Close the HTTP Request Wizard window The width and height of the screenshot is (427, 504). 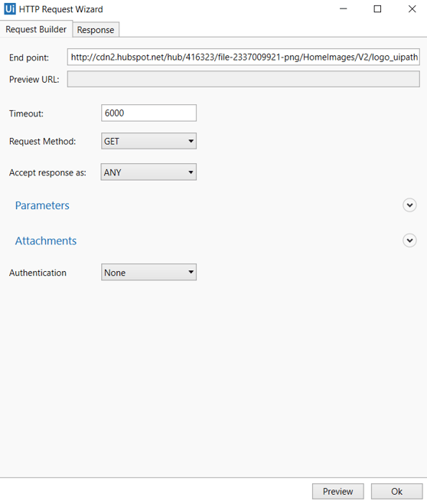[412, 9]
